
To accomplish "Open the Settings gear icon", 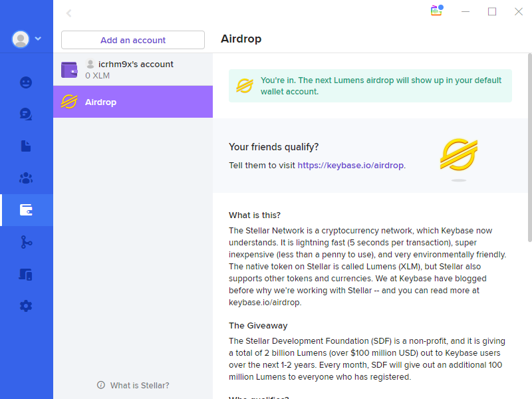I will point(26,306).
